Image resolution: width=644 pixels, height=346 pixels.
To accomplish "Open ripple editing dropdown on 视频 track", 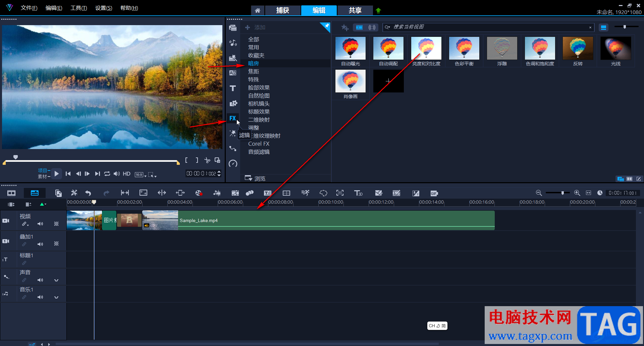I will tap(25, 224).
